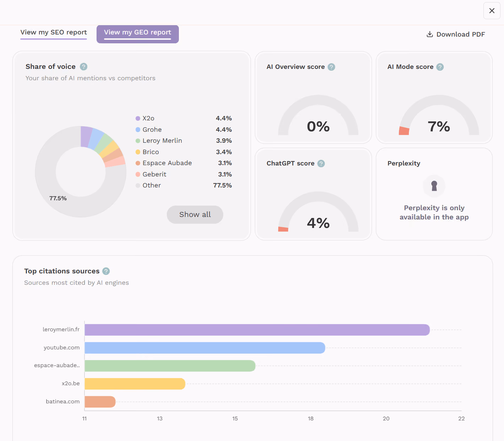The width and height of the screenshot is (504, 441).
Task: Click Show all competitors button
Action: pyautogui.click(x=195, y=214)
